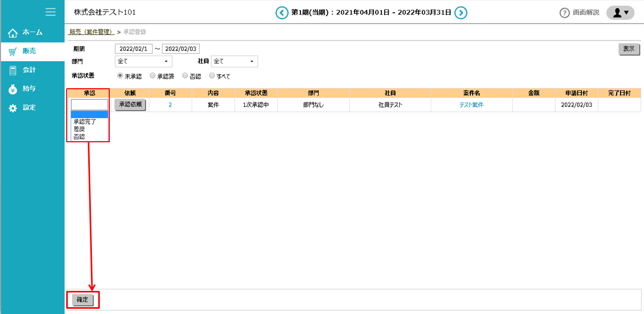Image resolution: width=644 pixels, height=314 pixels.
Task: Open the テスト案件 link
Action: (471, 105)
